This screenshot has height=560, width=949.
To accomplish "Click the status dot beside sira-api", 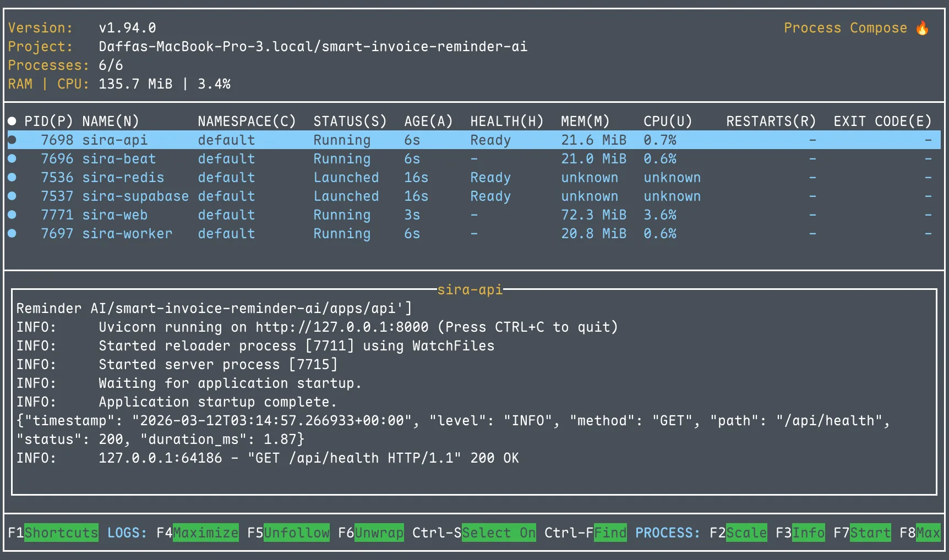I will pos(13,140).
